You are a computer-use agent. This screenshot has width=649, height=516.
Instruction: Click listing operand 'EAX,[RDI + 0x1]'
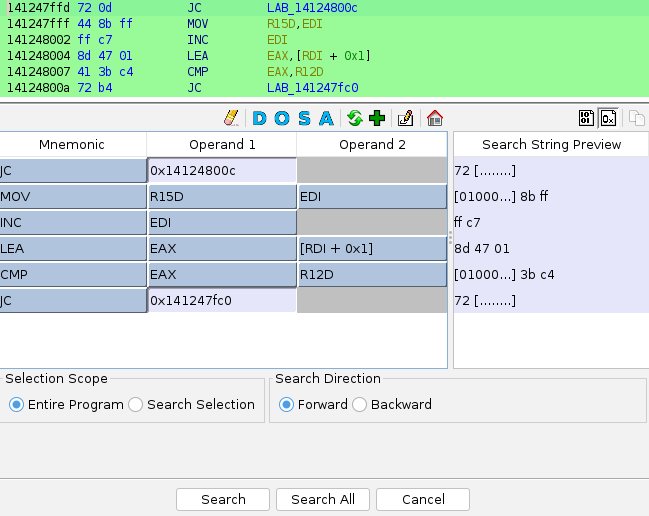point(319,56)
